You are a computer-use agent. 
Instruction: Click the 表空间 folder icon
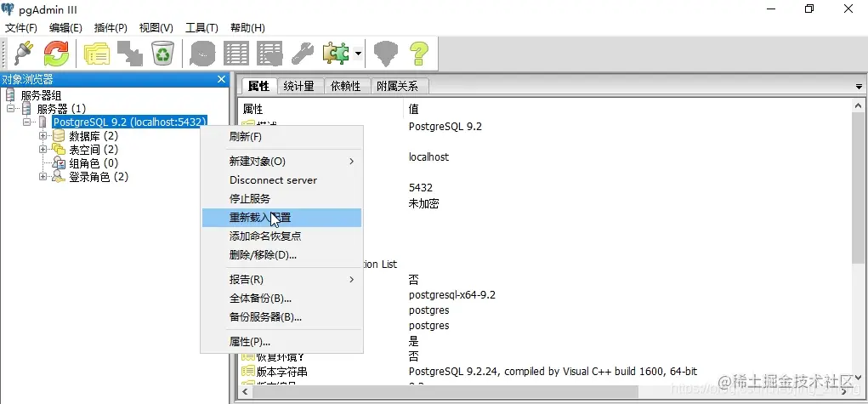pos(59,149)
